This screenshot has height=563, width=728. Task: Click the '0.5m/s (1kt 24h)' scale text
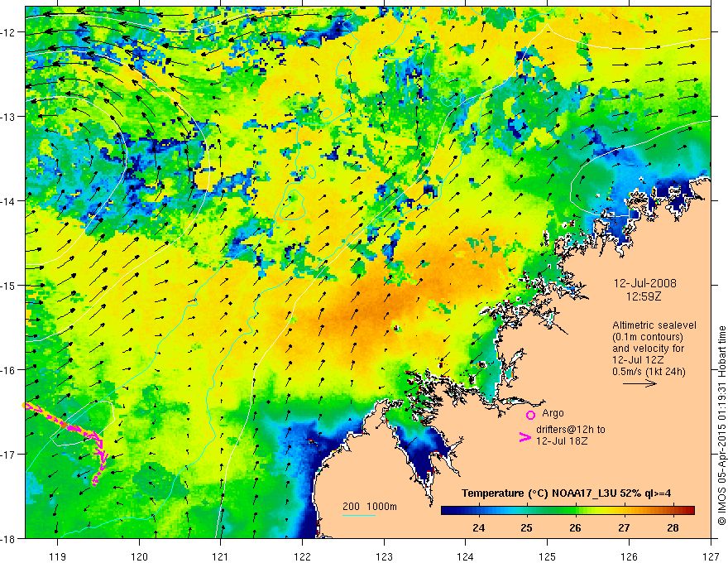pyautogui.click(x=649, y=372)
